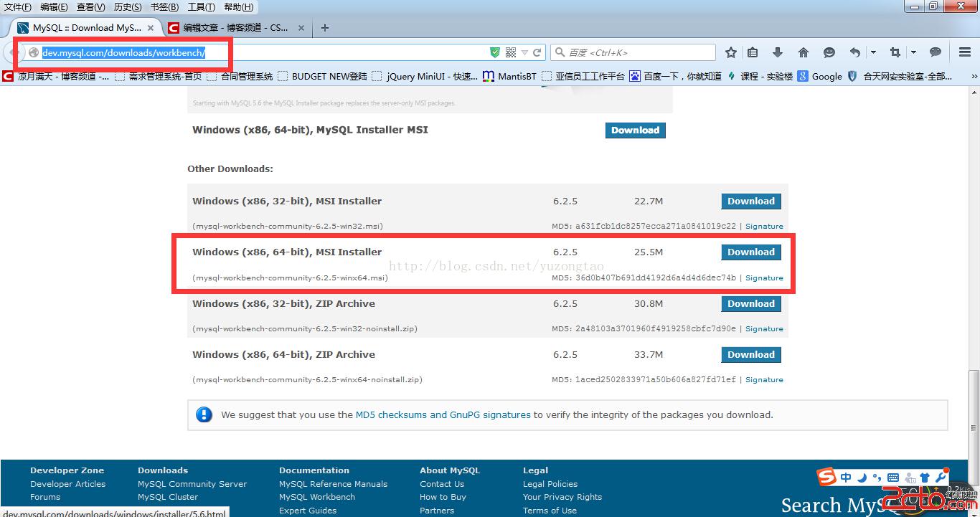Open Signature link for win32-noinstall.zip

[764, 329]
